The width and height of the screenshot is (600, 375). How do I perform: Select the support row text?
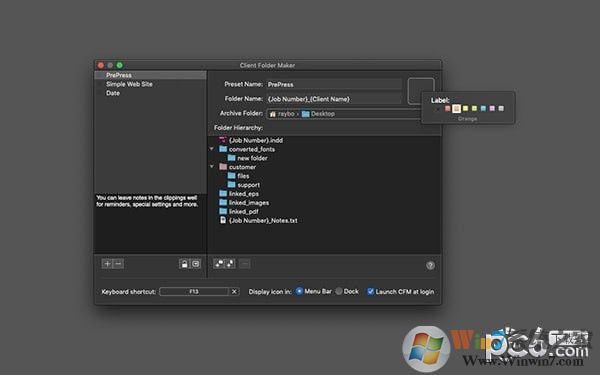248,185
